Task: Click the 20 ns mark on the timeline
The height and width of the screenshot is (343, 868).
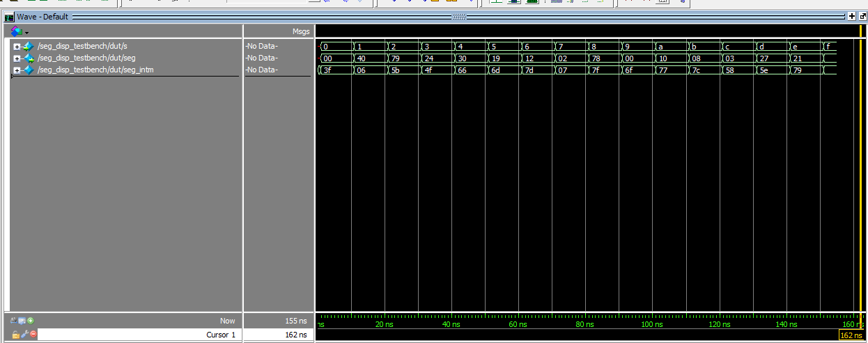Action: [x=385, y=324]
